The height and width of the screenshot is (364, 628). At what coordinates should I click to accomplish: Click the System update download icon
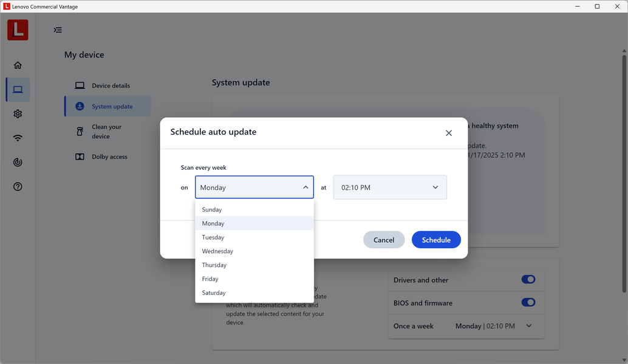pyautogui.click(x=80, y=106)
